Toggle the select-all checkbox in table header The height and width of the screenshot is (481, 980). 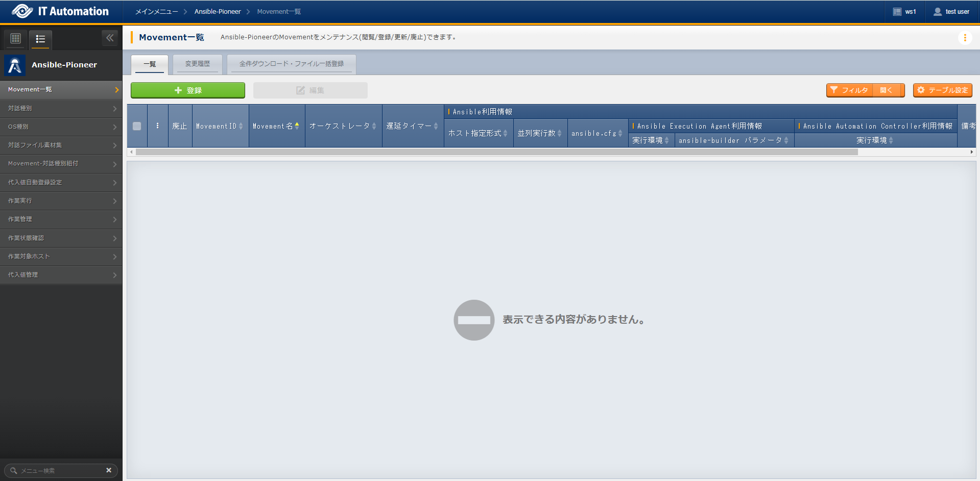137,126
